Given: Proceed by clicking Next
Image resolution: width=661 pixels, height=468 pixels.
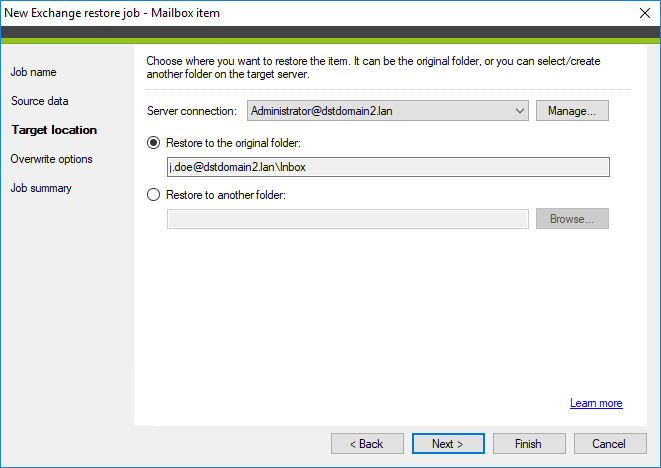Looking at the screenshot, I should coord(449,444).
